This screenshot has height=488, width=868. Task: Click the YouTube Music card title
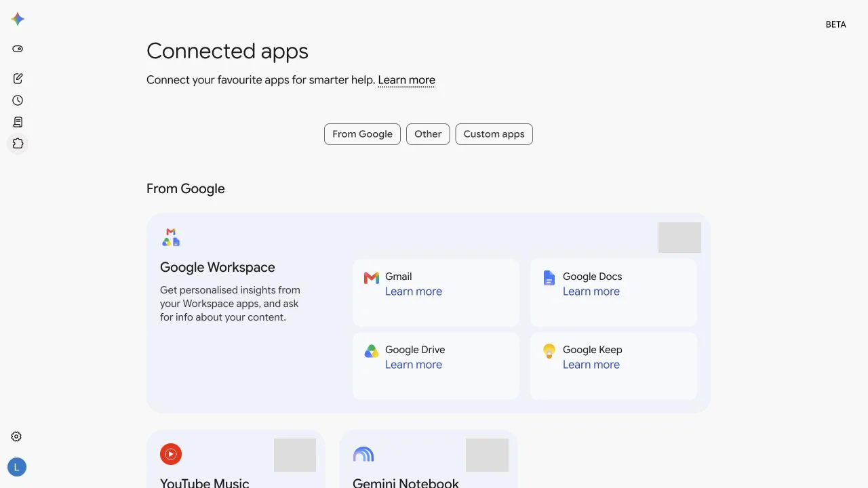(x=205, y=483)
